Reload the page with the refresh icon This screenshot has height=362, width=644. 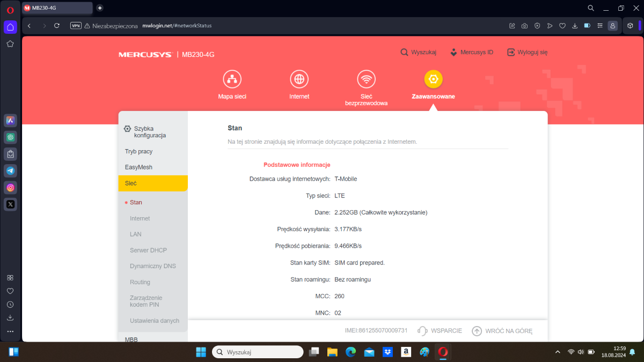(x=57, y=26)
